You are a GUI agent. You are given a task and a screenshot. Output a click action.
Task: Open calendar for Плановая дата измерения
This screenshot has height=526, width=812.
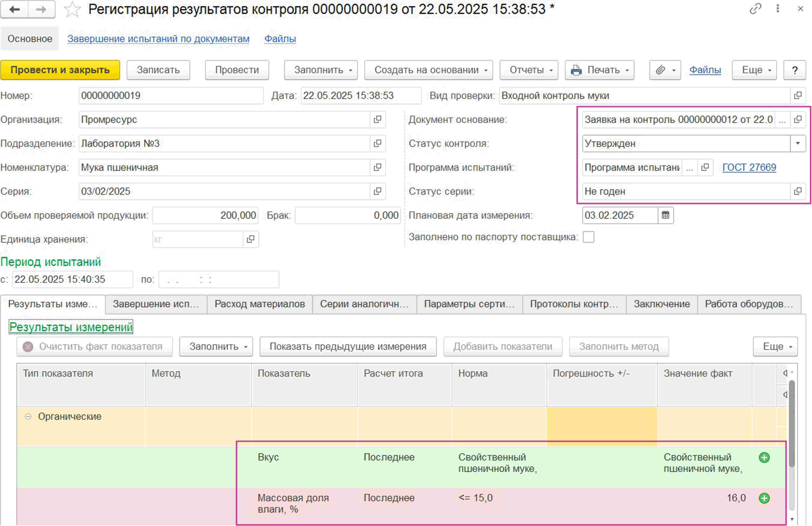pos(665,215)
